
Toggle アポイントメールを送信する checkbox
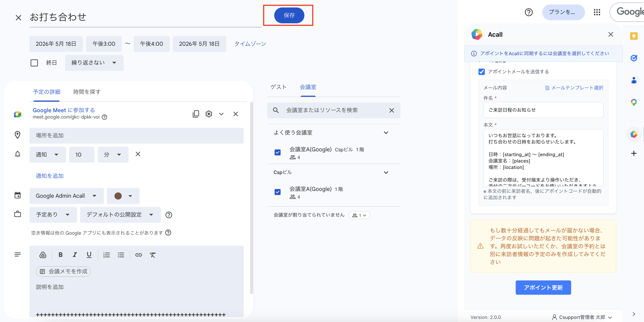482,72
